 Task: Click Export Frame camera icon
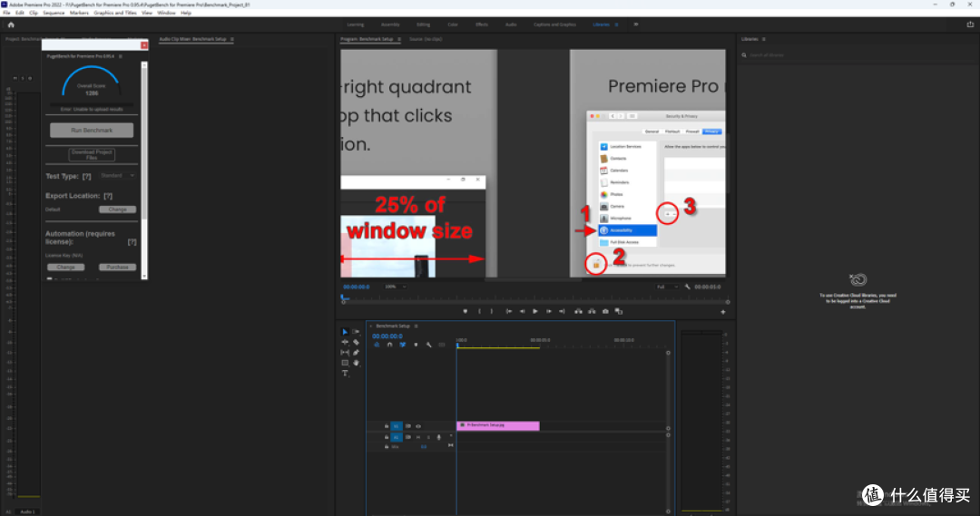click(605, 311)
